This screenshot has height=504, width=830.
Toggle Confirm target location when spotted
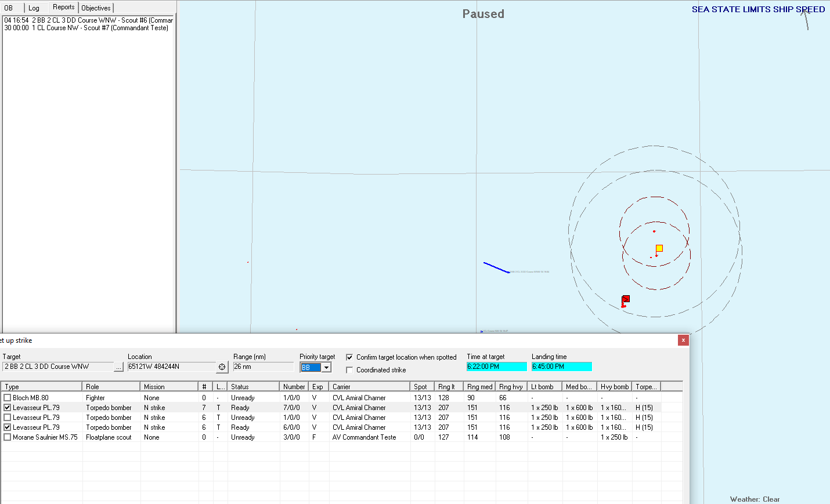pos(349,357)
